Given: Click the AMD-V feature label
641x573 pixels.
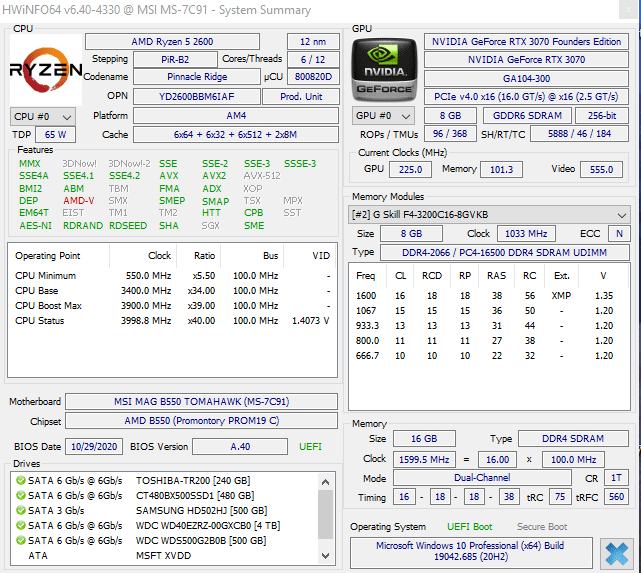Looking at the screenshot, I should [78, 201].
